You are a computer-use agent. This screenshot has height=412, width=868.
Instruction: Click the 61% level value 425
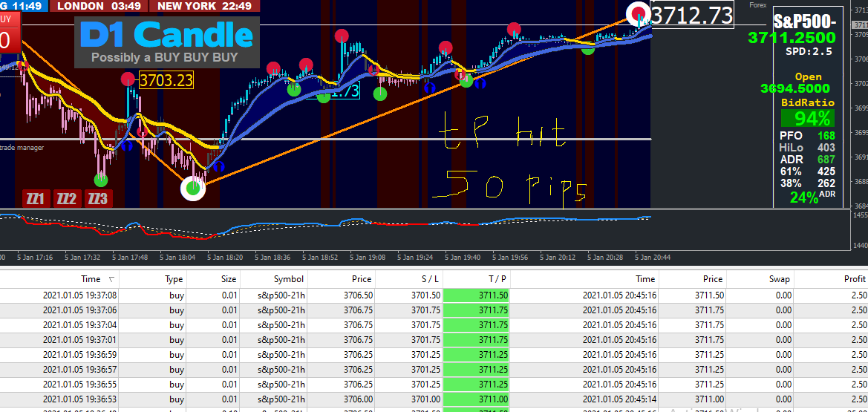point(826,171)
